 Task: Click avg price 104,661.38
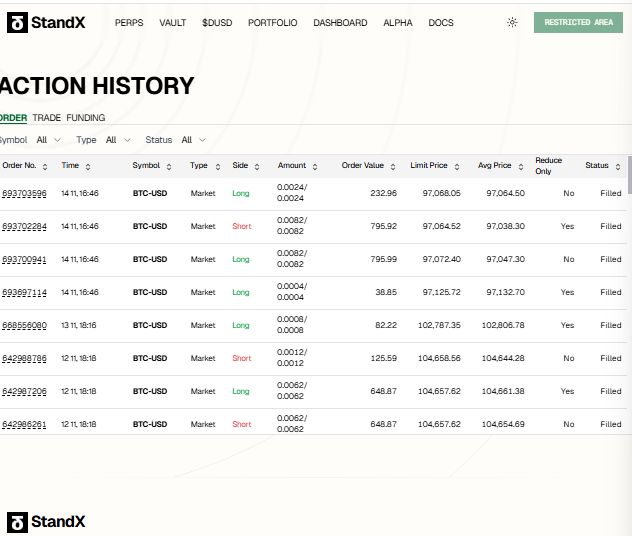point(503,392)
